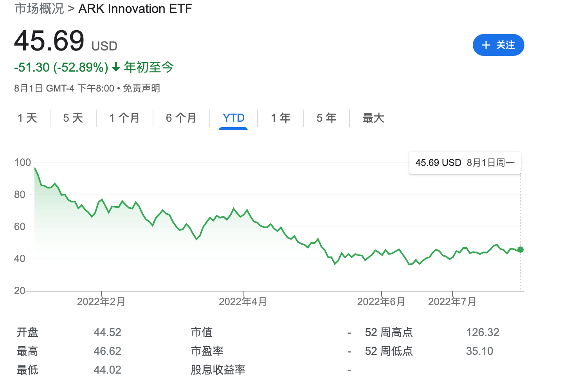Image resolution: width=562 pixels, height=392 pixels.
Task: Click the 市盈率 label
Action: pyautogui.click(x=207, y=351)
